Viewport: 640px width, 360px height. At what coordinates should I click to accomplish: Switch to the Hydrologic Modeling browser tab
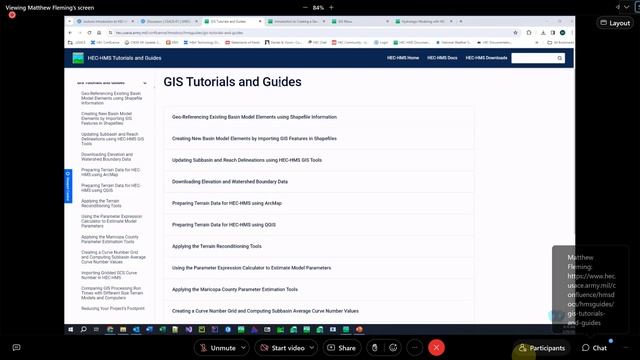(x=424, y=21)
